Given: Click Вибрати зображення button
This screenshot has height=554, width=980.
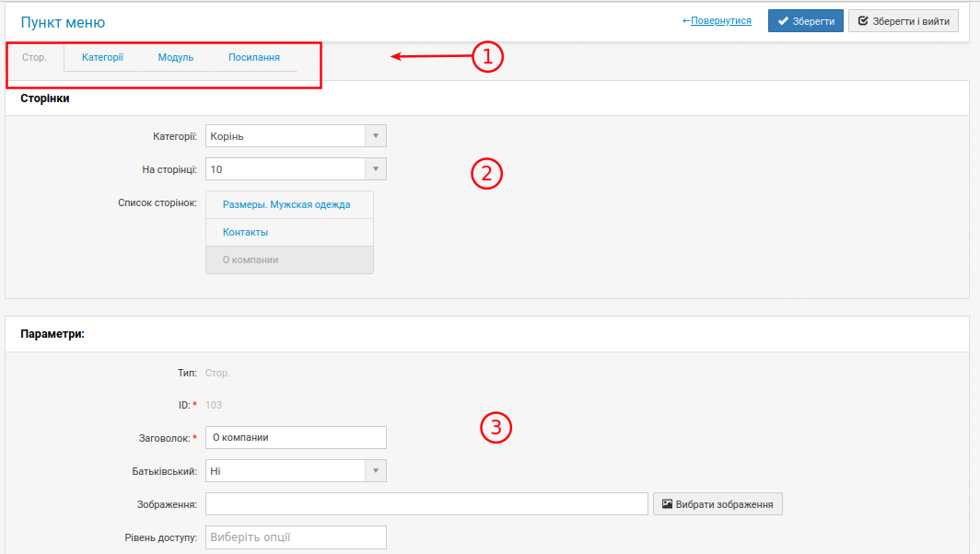Looking at the screenshot, I should click(717, 504).
